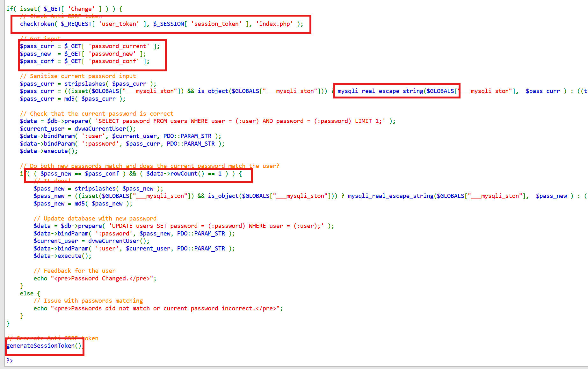Click the $pass_conf = $_GET['password_conf'] line

click(84, 61)
